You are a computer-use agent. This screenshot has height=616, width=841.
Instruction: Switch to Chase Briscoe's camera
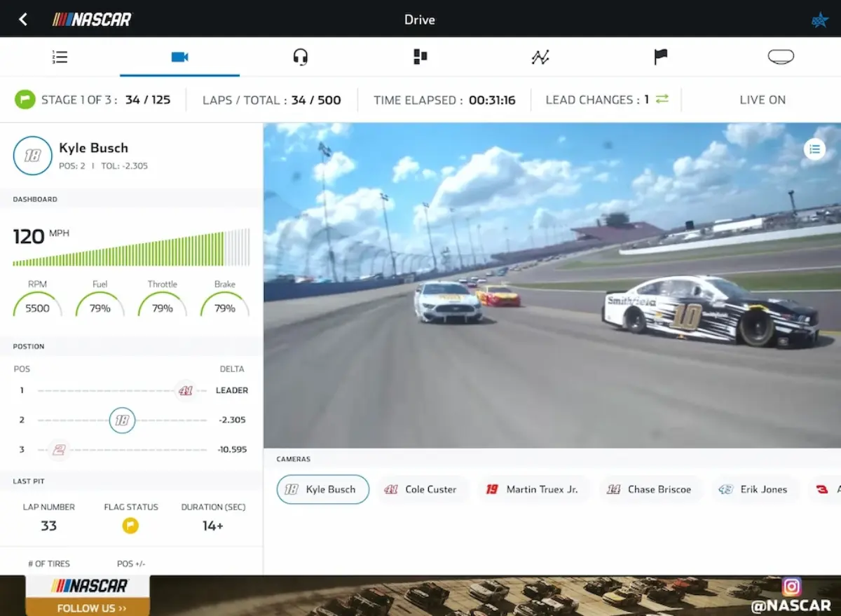651,489
